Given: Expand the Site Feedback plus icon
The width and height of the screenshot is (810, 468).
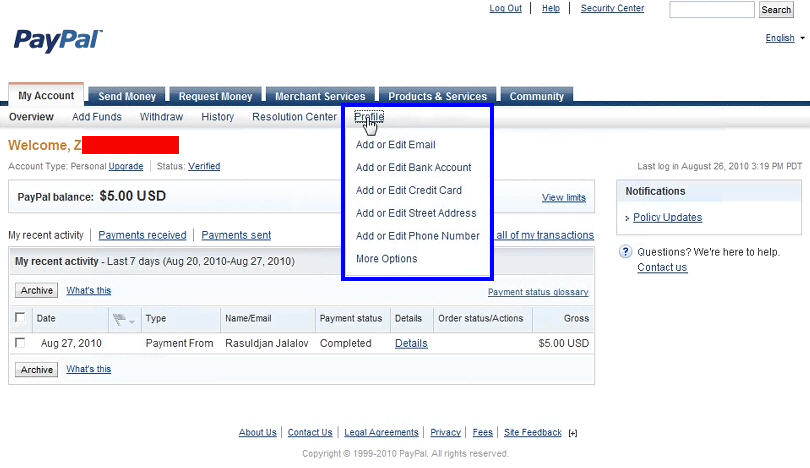Looking at the screenshot, I should coord(573,433).
